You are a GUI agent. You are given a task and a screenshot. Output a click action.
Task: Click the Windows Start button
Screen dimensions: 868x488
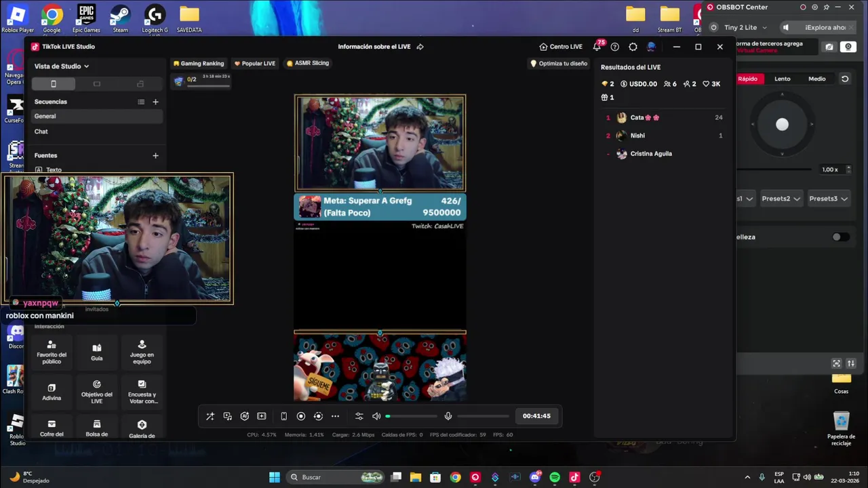coord(275,477)
